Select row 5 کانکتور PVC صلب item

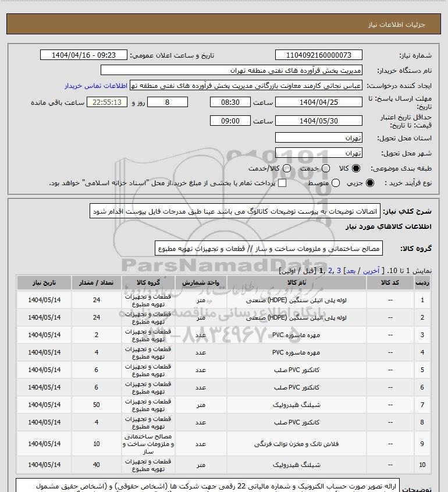(x=296, y=370)
